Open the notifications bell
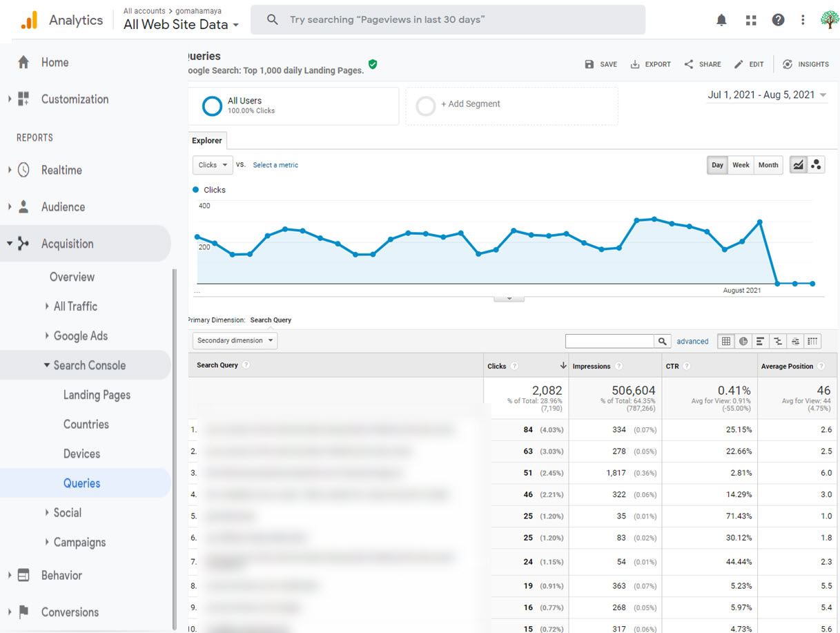840x633 pixels. tap(721, 20)
